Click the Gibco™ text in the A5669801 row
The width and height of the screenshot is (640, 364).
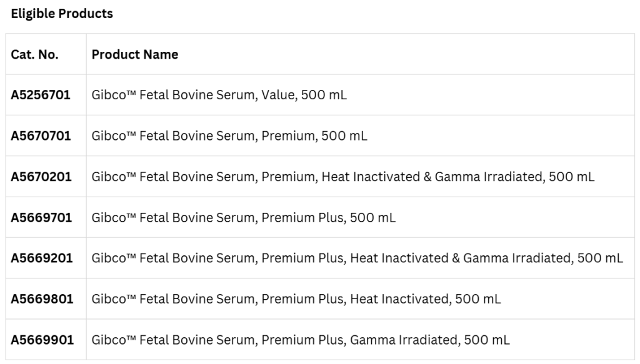tap(114, 299)
